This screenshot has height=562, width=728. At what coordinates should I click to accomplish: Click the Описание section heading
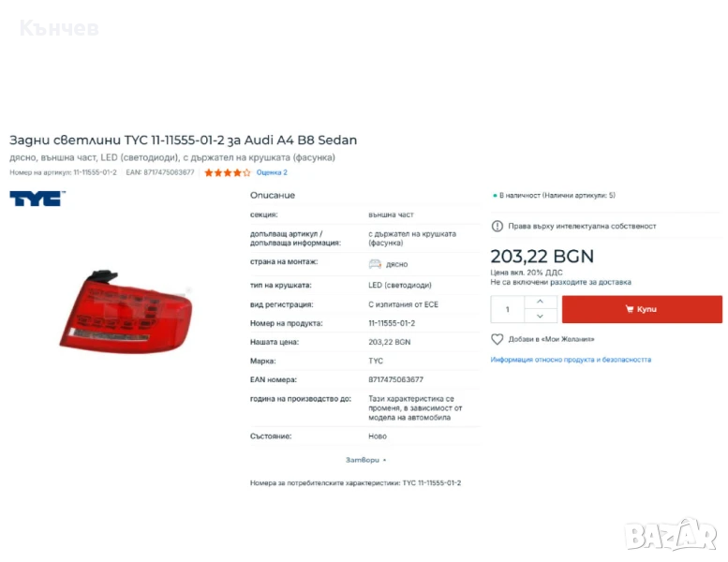[x=273, y=196]
